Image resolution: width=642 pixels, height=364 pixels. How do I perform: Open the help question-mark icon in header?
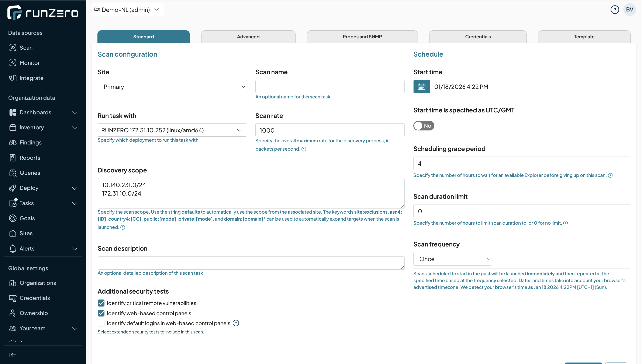[614, 10]
